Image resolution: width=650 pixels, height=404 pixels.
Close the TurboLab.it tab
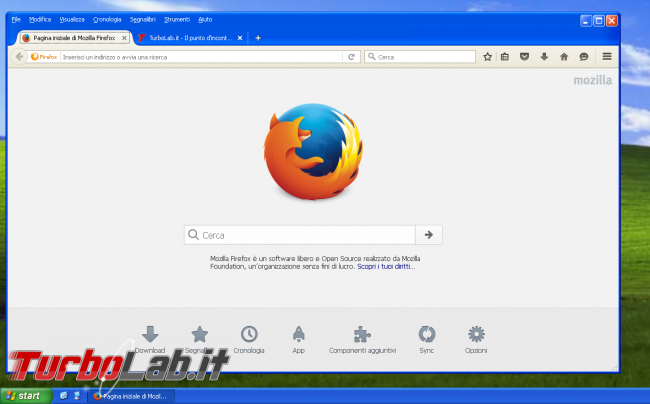240,38
